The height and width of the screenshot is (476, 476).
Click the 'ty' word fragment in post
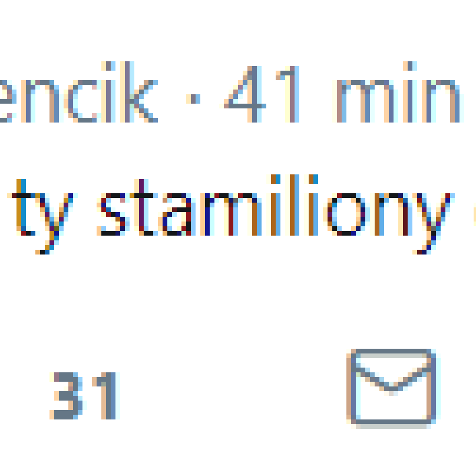pyautogui.click(x=41, y=216)
